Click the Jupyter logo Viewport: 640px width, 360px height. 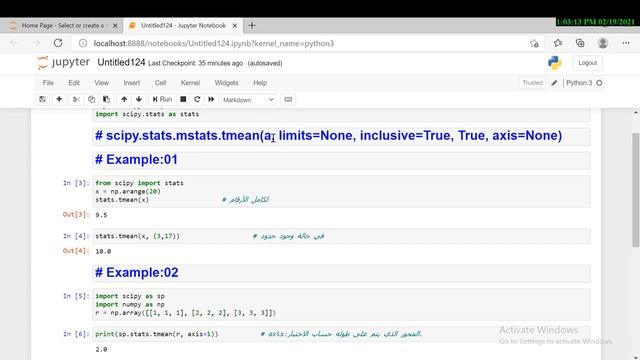[63, 62]
